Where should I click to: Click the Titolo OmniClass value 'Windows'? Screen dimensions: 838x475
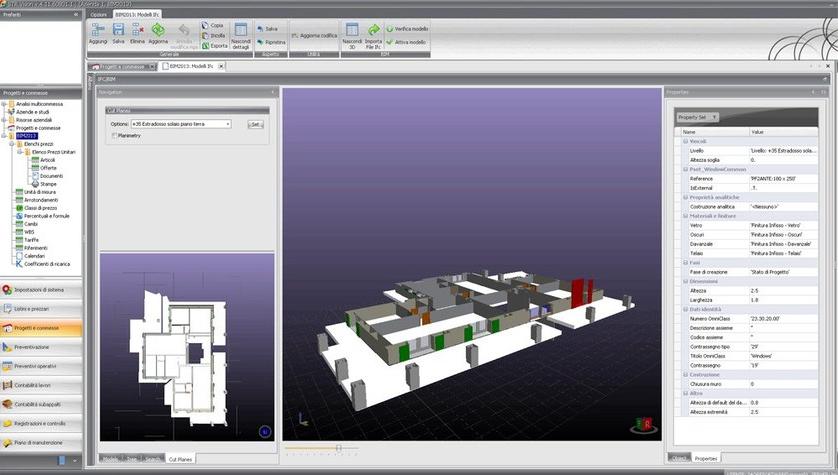pyautogui.click(x=761, y=356)
